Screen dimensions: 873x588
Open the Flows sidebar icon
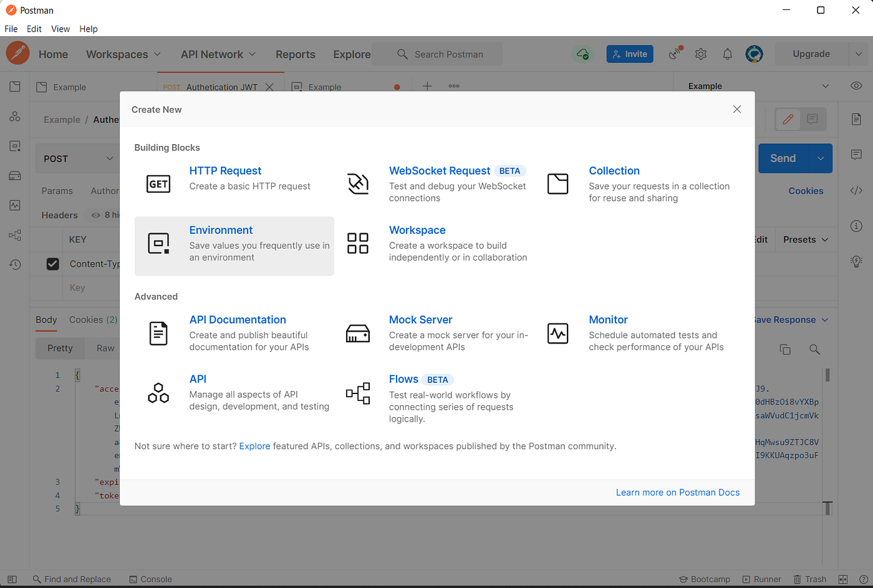click(15, 235)
